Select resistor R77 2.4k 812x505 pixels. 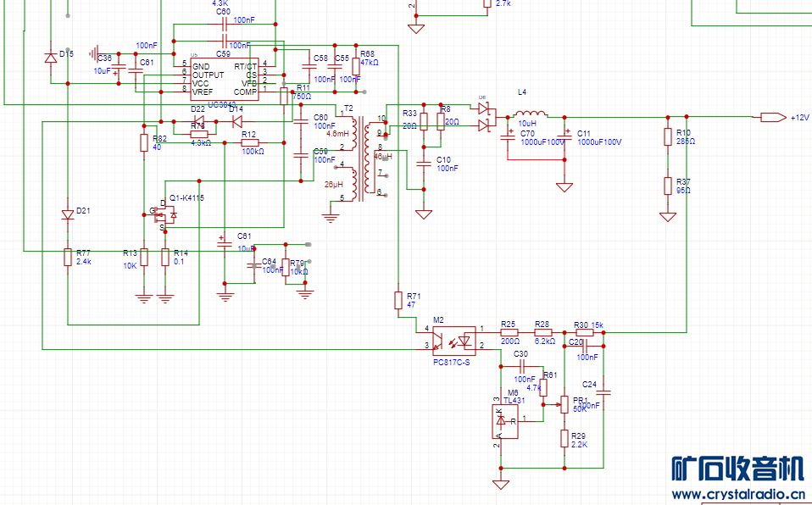(x=67, y=257)
